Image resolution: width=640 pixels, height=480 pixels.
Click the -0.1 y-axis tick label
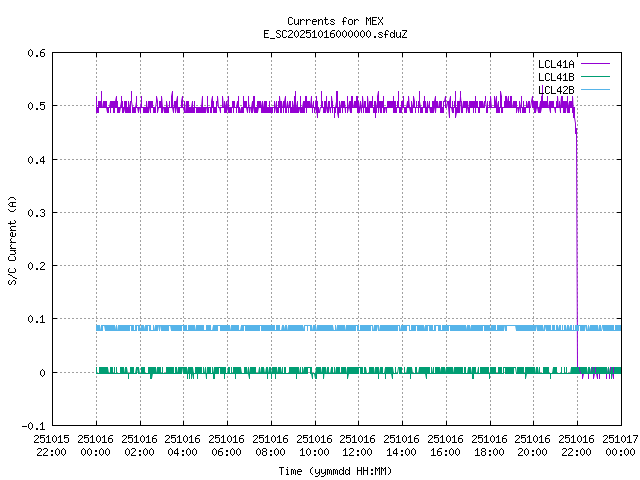[31, 426]
